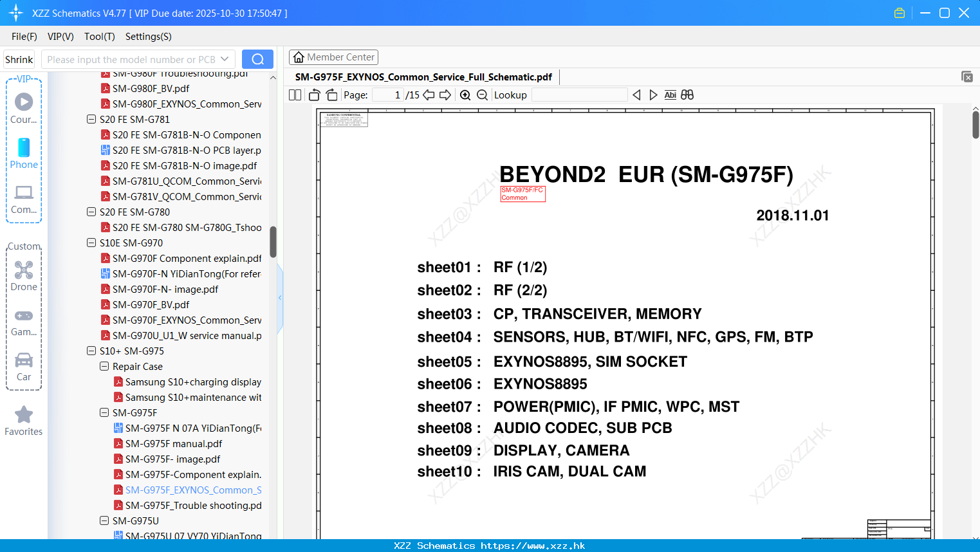Open SM-G781U_QCOM_Common_Service file
The width and height of the screenshot is (980, 552).
[x=181, y=181]
